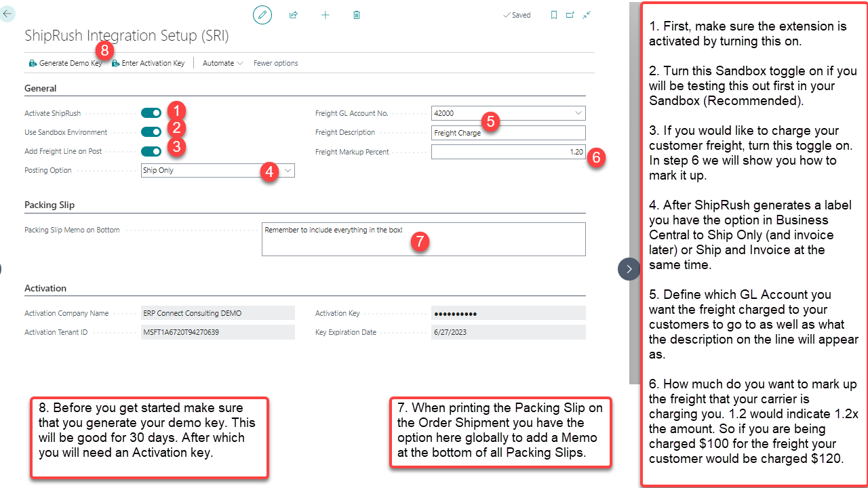Click Fewer options
The height and width of the screenshot is (488, 868).
pos(275,63)
